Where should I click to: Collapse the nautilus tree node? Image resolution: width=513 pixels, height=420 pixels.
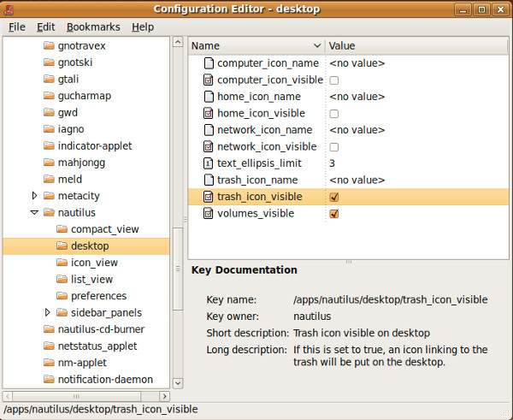tap(34, 212)
